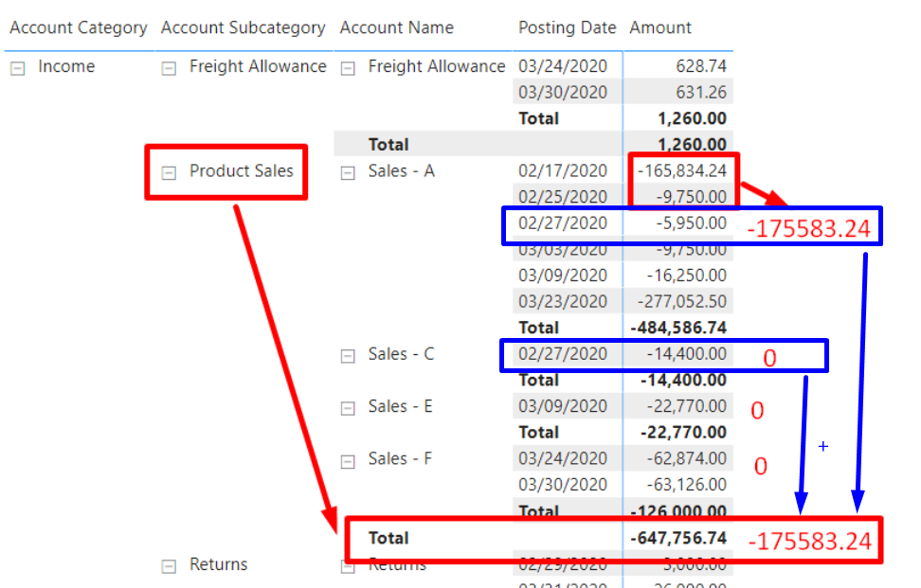Collapse the Freight Allowance subcategory
The height and width of the screenshot is (588, 921).
click(x=170, y=69)
